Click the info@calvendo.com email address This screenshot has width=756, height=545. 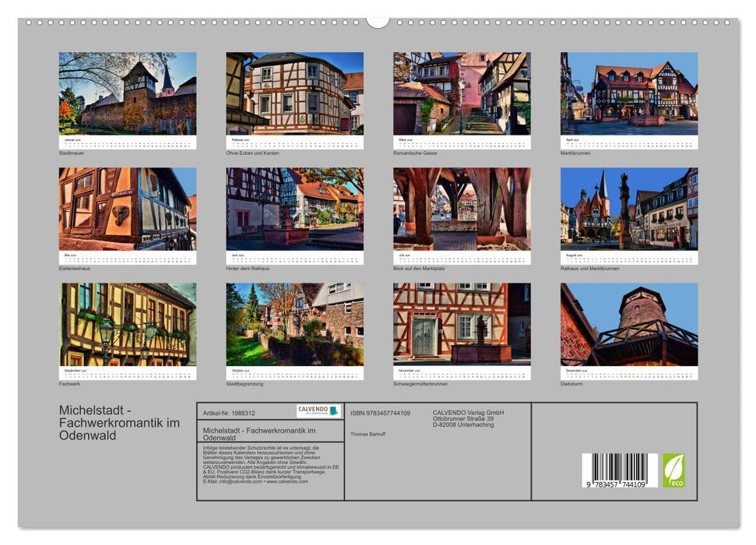(x=238, y=483)
